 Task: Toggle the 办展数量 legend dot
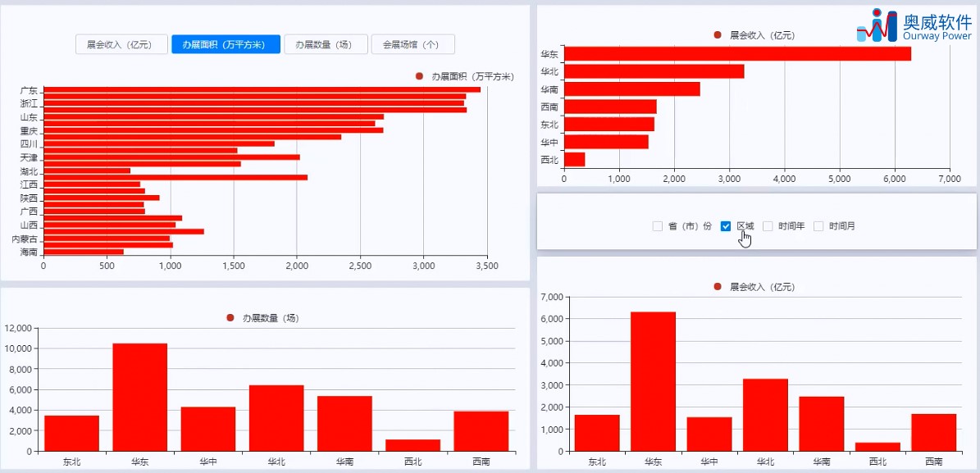tap(230, 318)
